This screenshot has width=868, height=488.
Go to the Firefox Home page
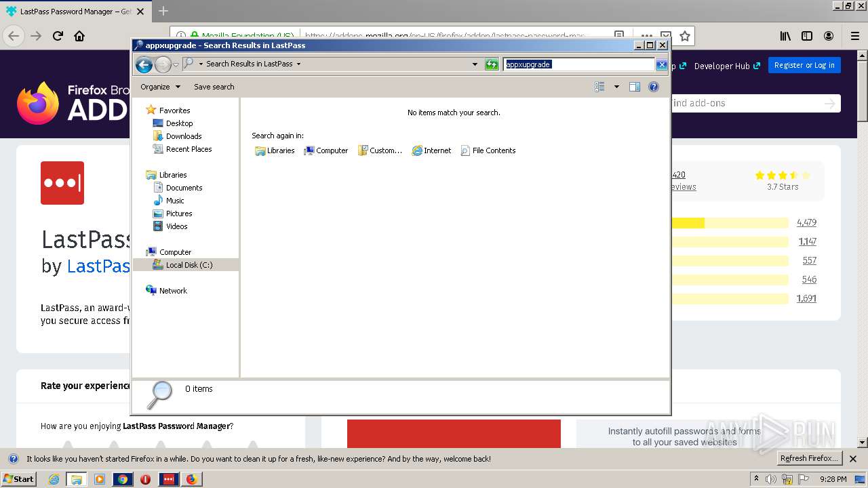point(79,36)
